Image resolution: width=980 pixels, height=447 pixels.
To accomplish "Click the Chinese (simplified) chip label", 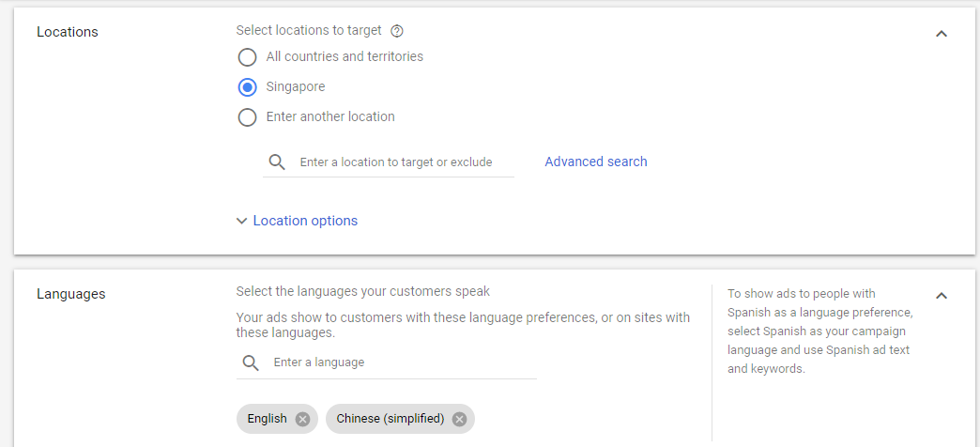I will click(x=390, y=419).
